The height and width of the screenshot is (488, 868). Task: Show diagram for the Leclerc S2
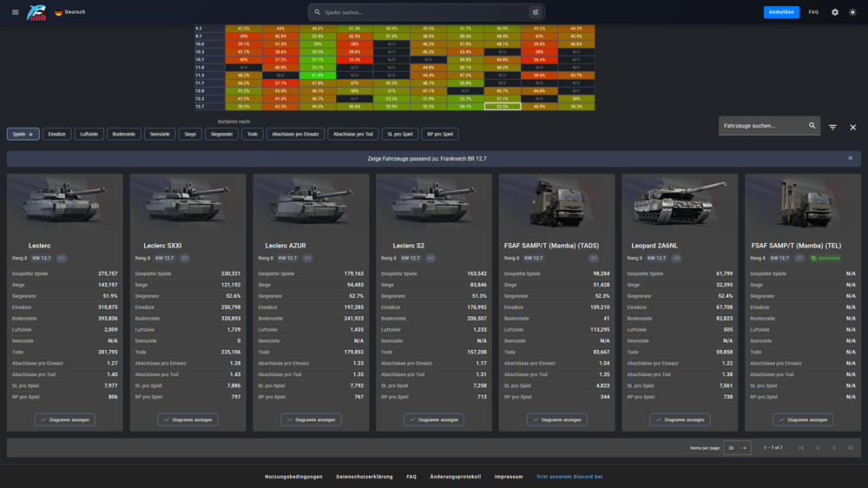coord(433,420)
